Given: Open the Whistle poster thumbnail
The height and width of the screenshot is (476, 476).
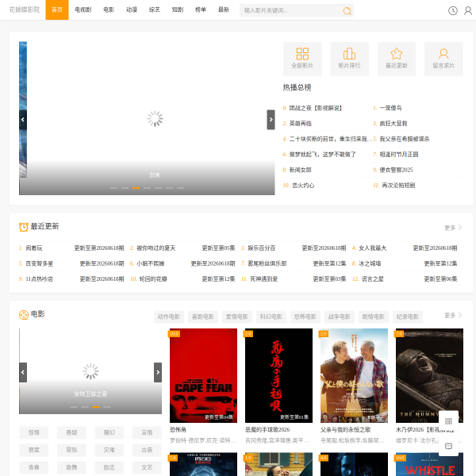Looking at the screenshot, I should pyautogui.click(x=429, y=464).
